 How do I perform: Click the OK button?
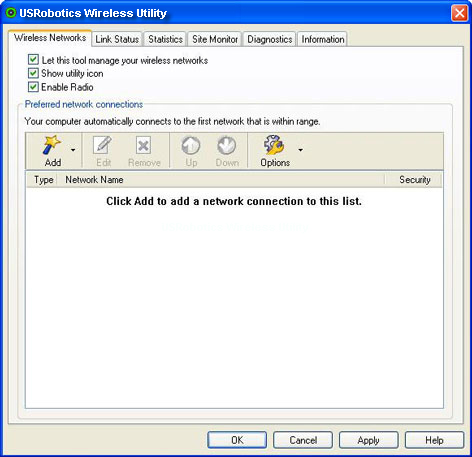pyautogui.click(x=237, y=440)
